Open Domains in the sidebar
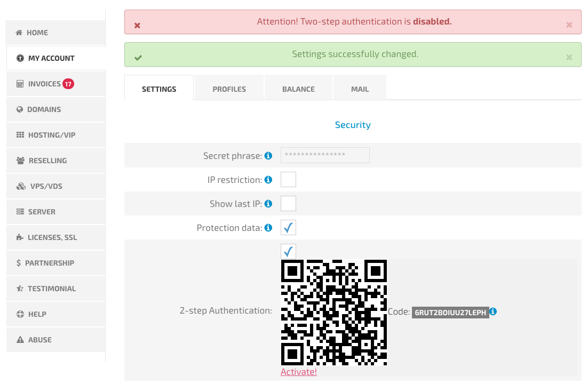The height and width of the screenshot is (384, 588). [x=44, y=109]
